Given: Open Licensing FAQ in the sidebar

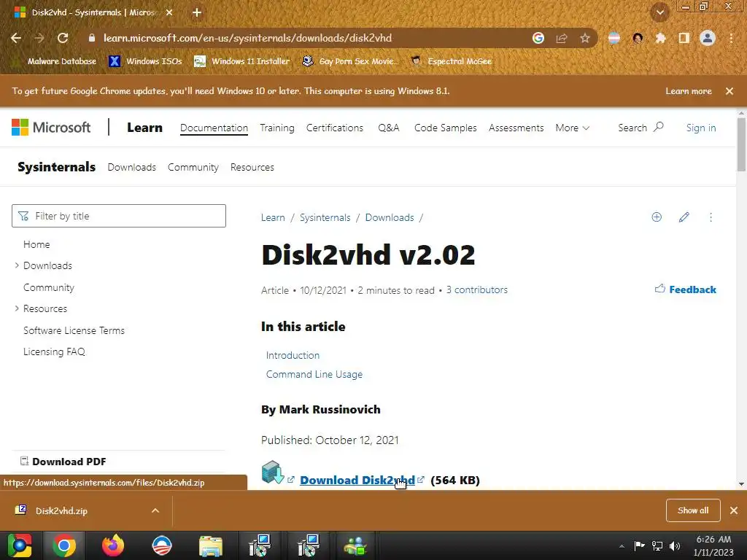Looking at the screenshot, I should [54, 351].
